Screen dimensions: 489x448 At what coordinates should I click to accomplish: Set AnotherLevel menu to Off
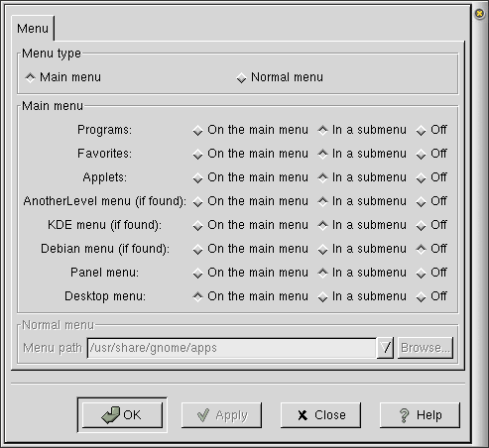pos(431,201)
